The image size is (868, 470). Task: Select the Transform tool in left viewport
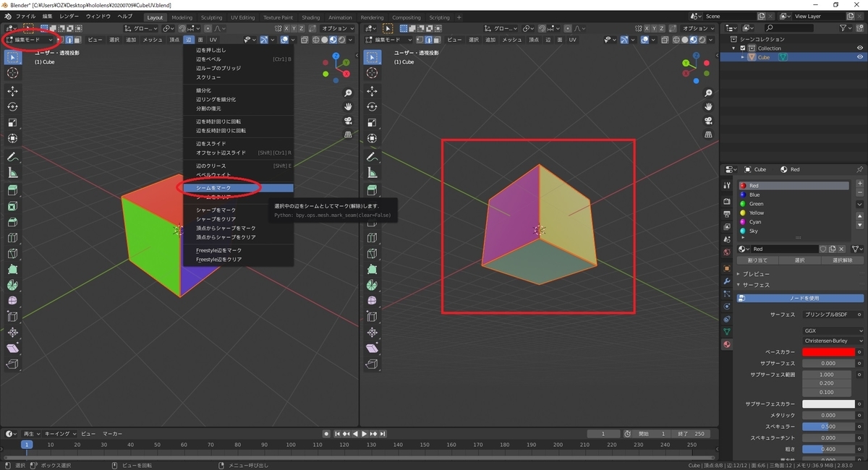[12, 139]
